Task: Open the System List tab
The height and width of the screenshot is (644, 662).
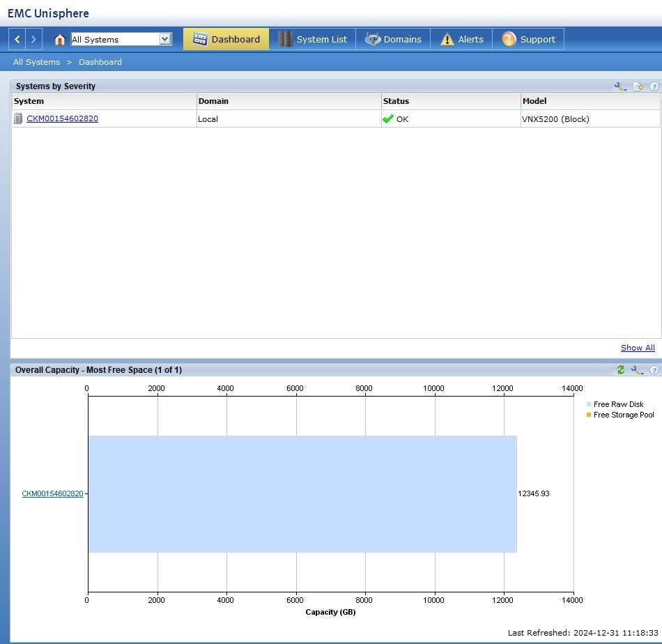Action: point(312,39)
